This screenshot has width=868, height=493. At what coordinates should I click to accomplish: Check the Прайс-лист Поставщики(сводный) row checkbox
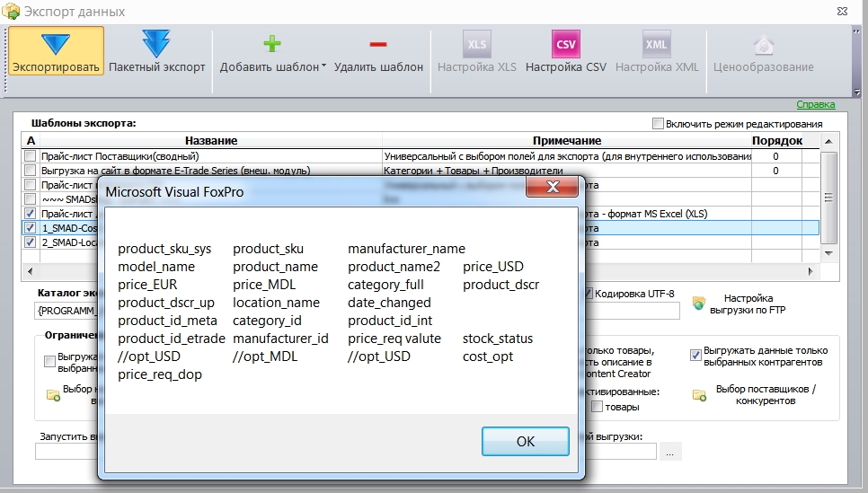point(31,156)
